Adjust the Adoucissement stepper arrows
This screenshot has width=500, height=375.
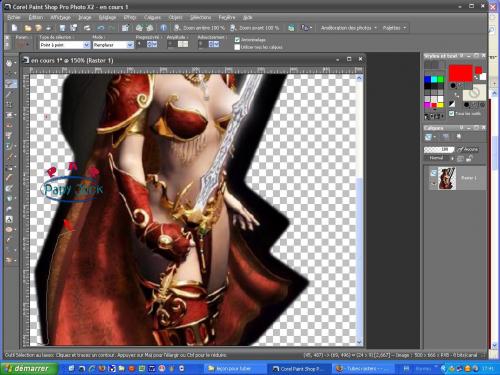tap(214, 44)
